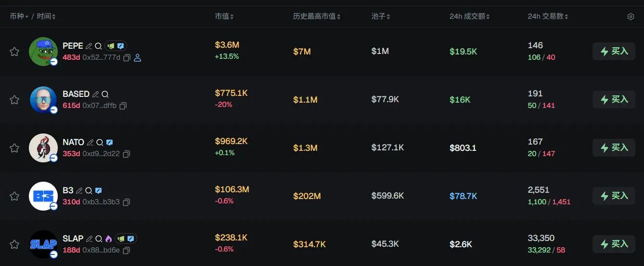Image resolution: width=644 pixels, height=266 pixels.
Task: Open table column settings gear
Action: pyautogui.click(x=631, y=17)
